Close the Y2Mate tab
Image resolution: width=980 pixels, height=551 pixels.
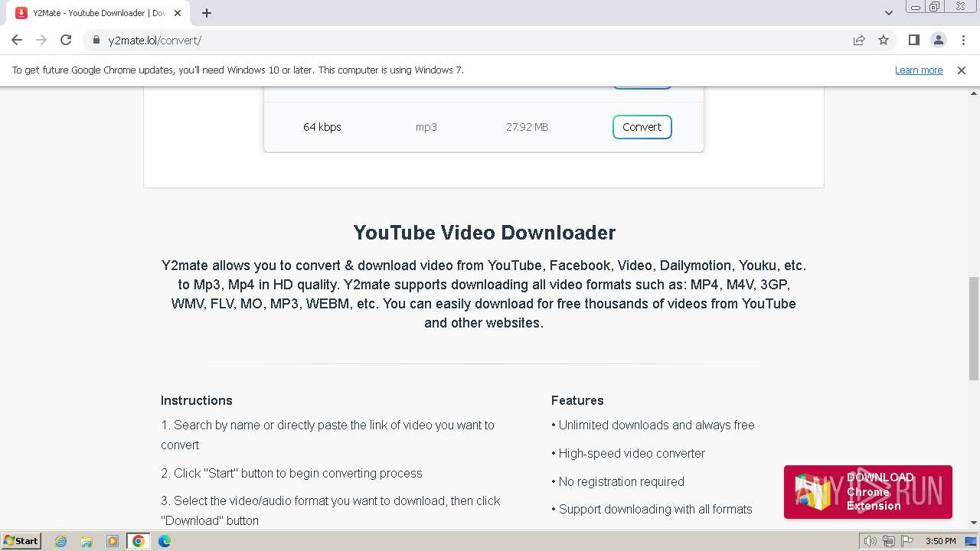click(178, 13)
